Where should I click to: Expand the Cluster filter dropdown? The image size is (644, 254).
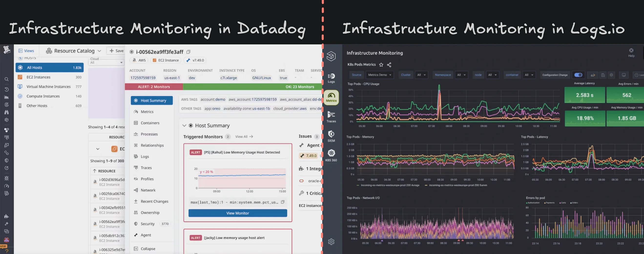422,75
